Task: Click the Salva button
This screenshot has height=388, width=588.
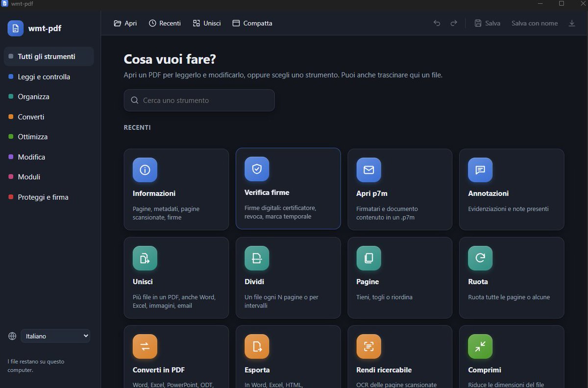Action: (488, 23)
